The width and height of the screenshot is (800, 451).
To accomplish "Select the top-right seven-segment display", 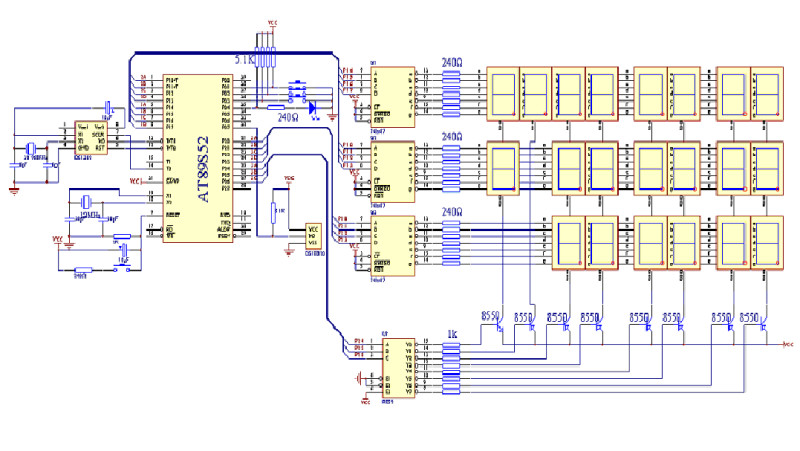I will (766, 94).
